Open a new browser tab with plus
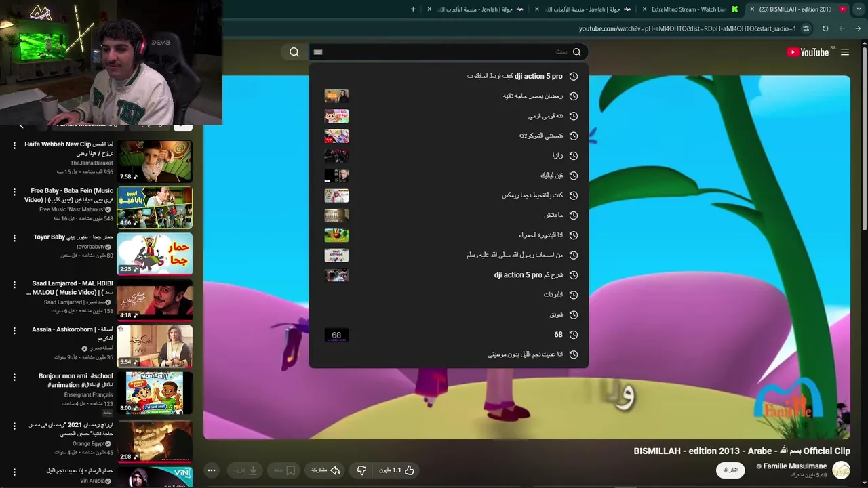The width and height of the screenshot is (868, 488). point(413,9)
